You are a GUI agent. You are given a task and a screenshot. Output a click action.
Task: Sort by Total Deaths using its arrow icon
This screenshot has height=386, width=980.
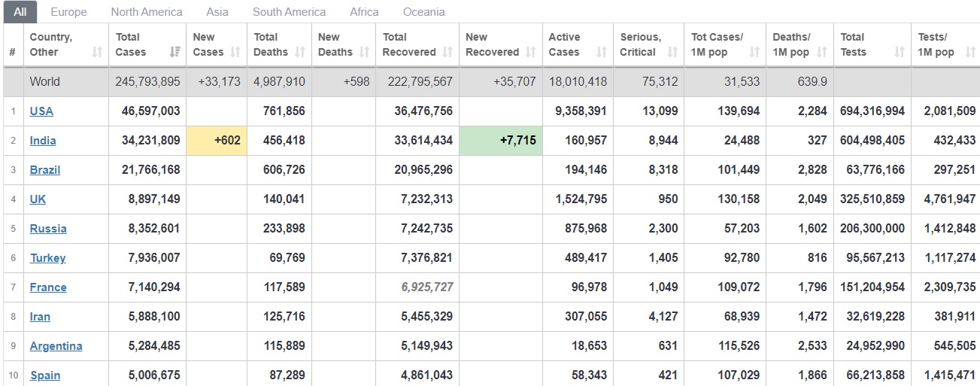(x=299, y=52)
